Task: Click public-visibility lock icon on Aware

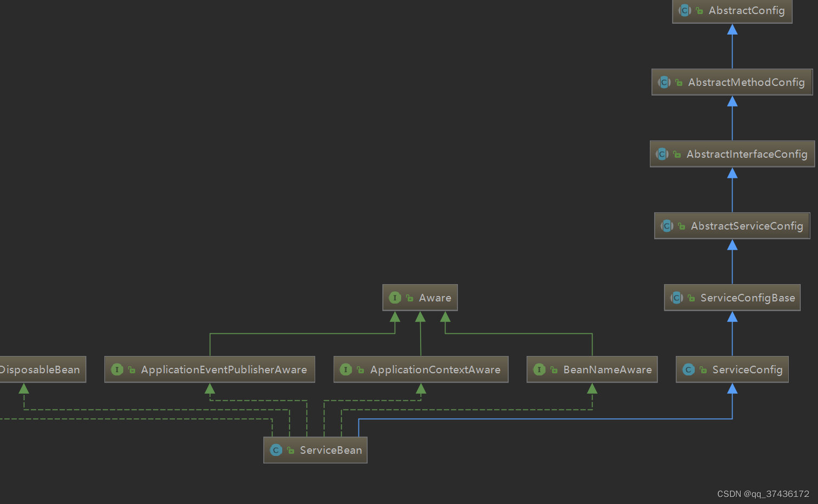Action: pyautogui.click(x=410, y=298)
